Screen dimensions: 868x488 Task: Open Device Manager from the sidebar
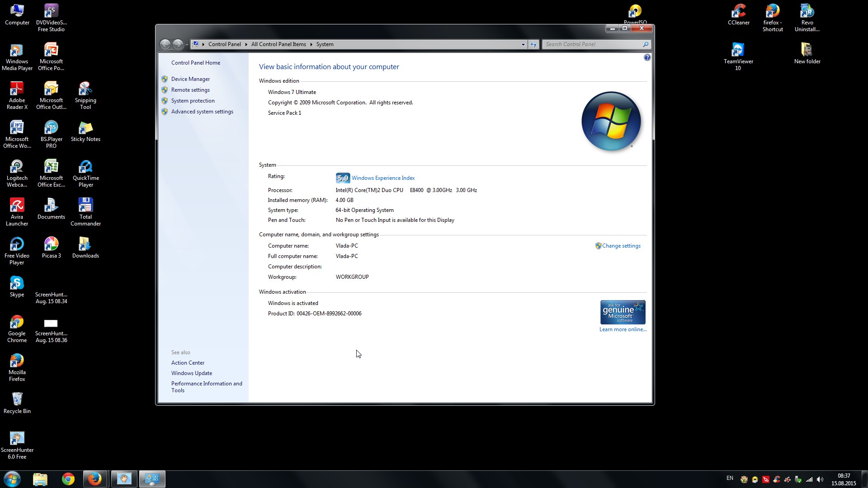(x=190, y=79)
